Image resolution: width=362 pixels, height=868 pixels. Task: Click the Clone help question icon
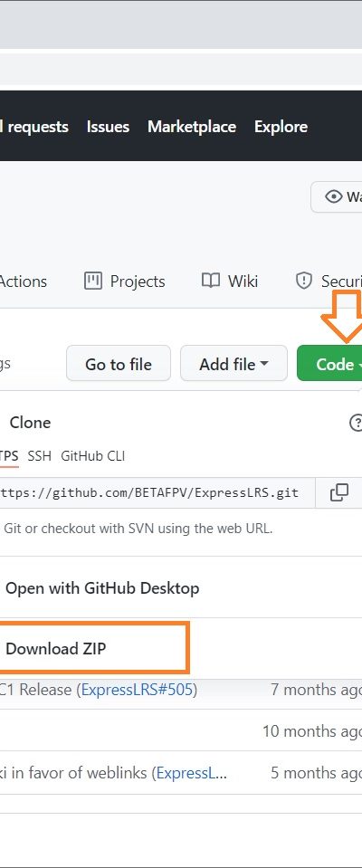[x=357, y=423]
